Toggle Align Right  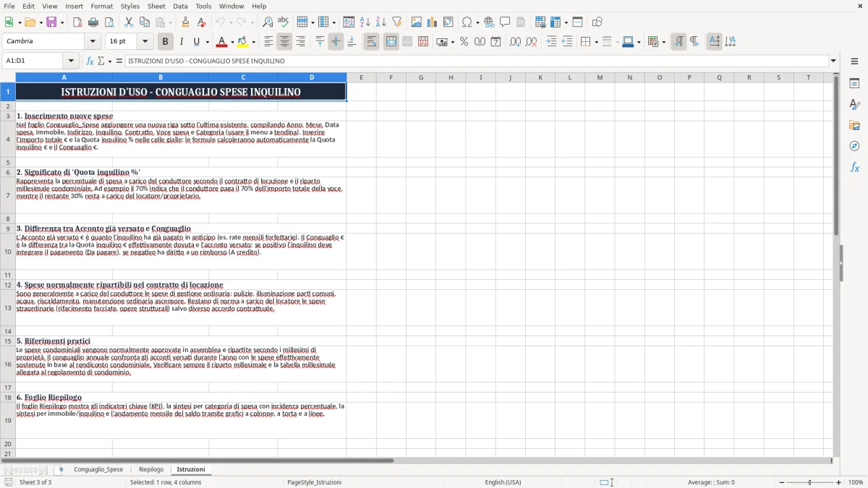click(300, 42)
